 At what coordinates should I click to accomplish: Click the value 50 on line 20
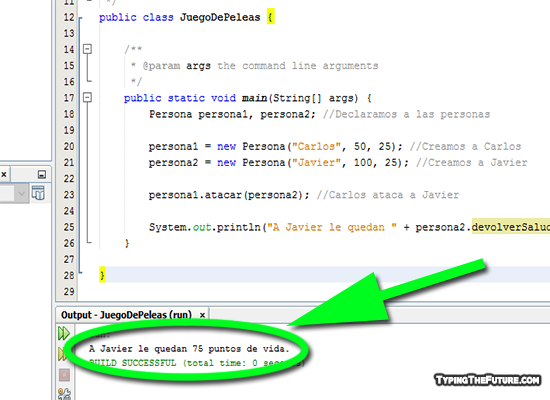click(360, 146)
